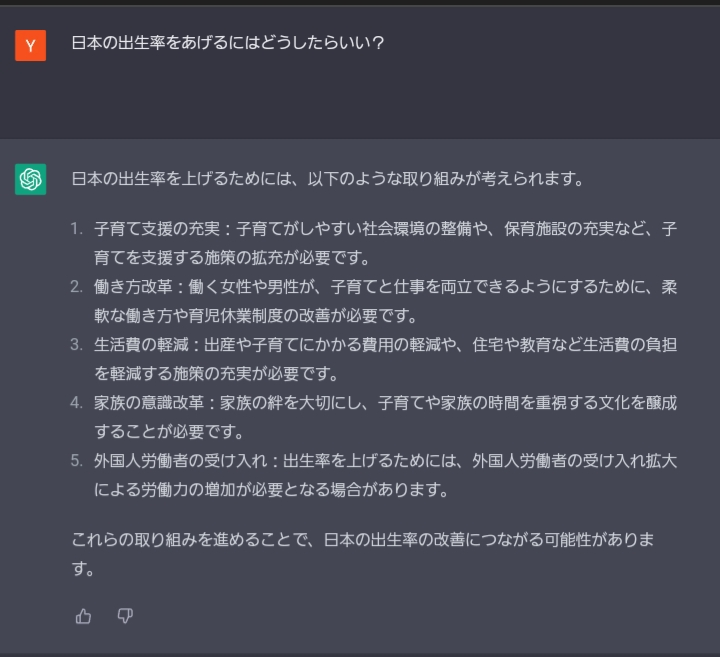Click the line することが必要です in item four
Screen dimensions: 720x657
[x=169, y=432]
